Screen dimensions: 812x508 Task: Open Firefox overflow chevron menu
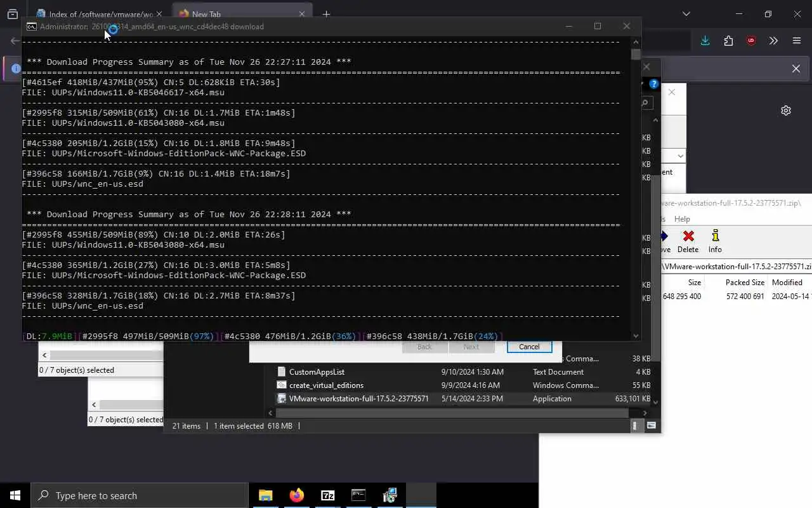773,41
